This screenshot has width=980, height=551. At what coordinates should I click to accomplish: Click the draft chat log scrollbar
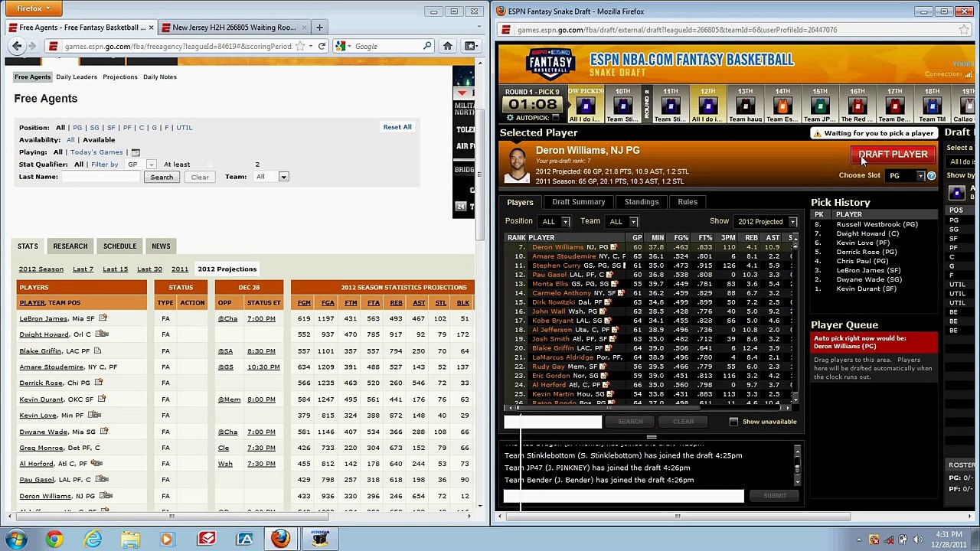click(797, 465)
